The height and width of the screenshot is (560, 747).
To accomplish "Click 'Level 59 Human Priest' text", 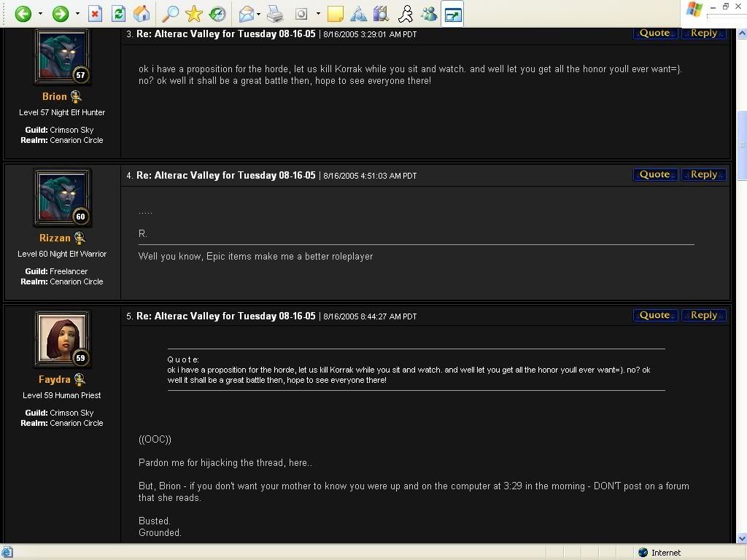I will (62, 395).
